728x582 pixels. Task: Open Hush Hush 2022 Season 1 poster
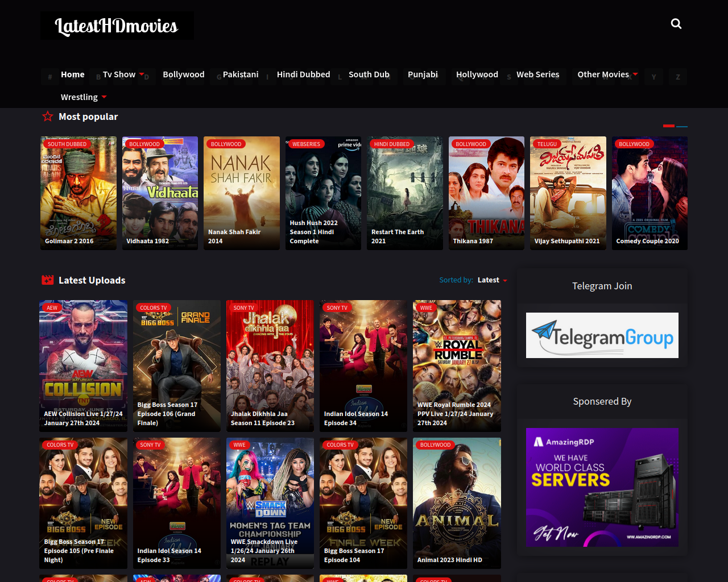(323, 193)
